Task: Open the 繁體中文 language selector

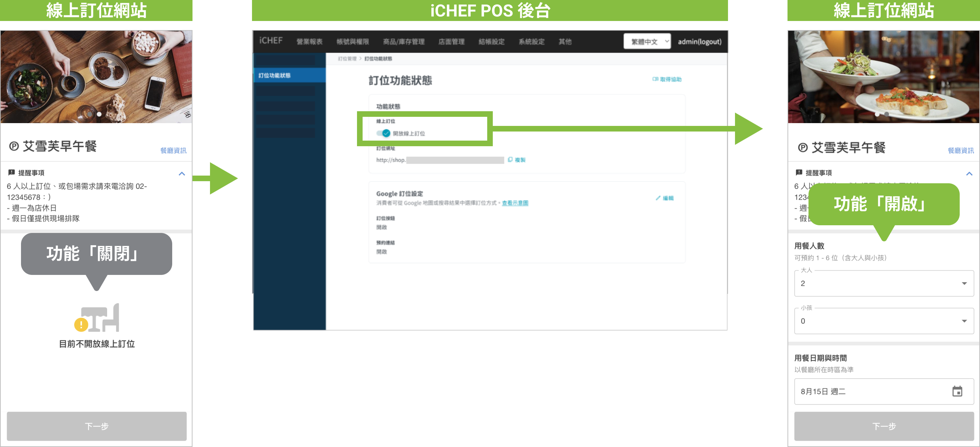Action: [x=646, y=41]
